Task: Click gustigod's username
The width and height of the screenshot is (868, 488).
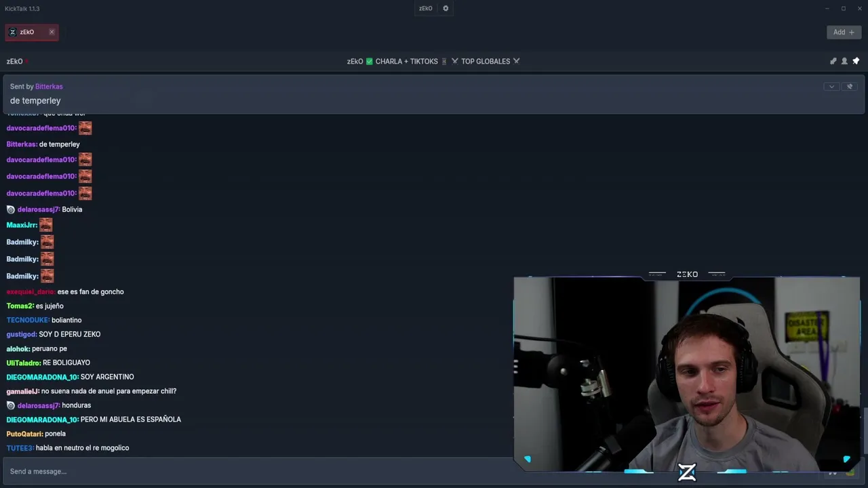Action: pyautogui.click(x=22, y=334)
